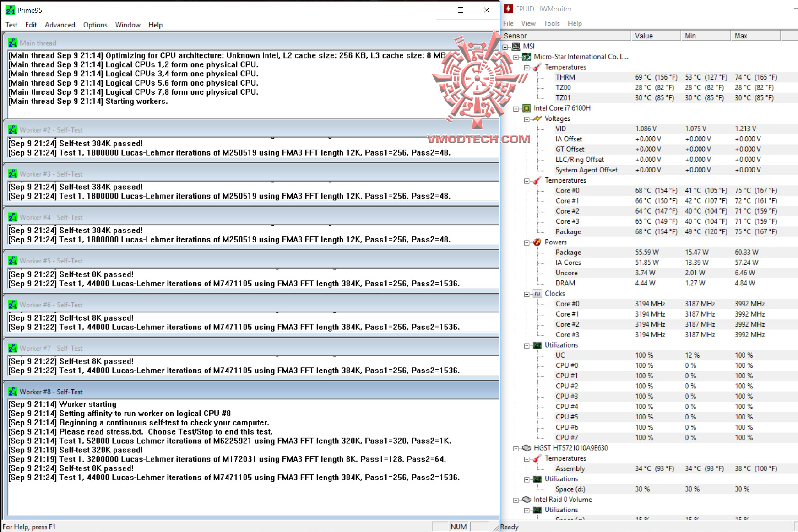798x532 pixels.
Task: Click the Prime95 app icon in title bar
Action: point(11,10)
